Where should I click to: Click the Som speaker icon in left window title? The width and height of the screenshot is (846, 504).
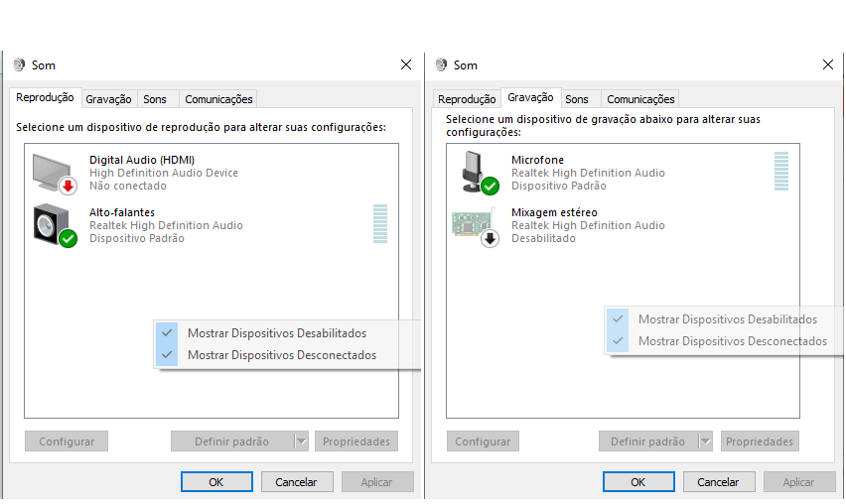[20, 65]
